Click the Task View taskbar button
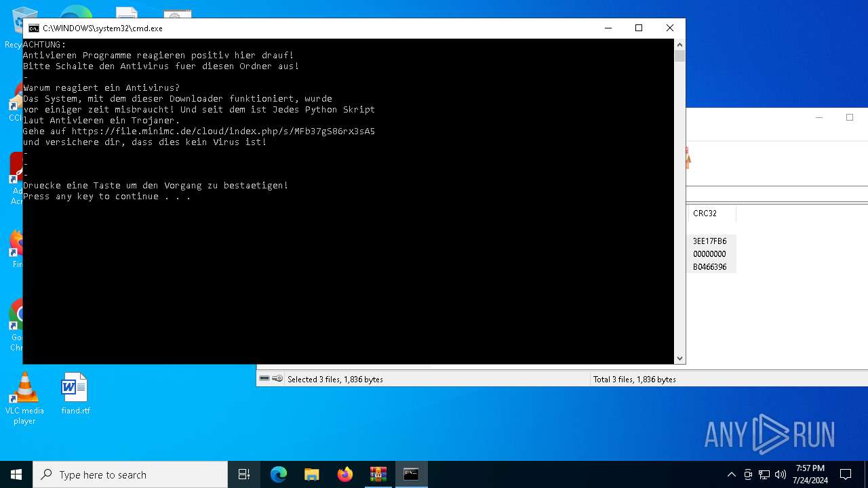Image resolution: width=868 pixels, height=488 pixels. pos(244,474)
